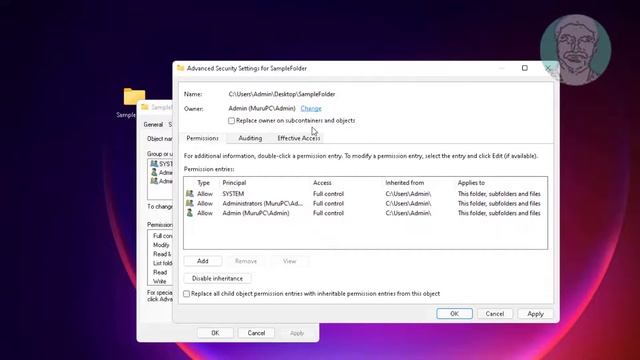640x360 pixels.
Task: Open the SampleFolder desktop folder icon
Action: pyautogui.click(x=134, y=97)
